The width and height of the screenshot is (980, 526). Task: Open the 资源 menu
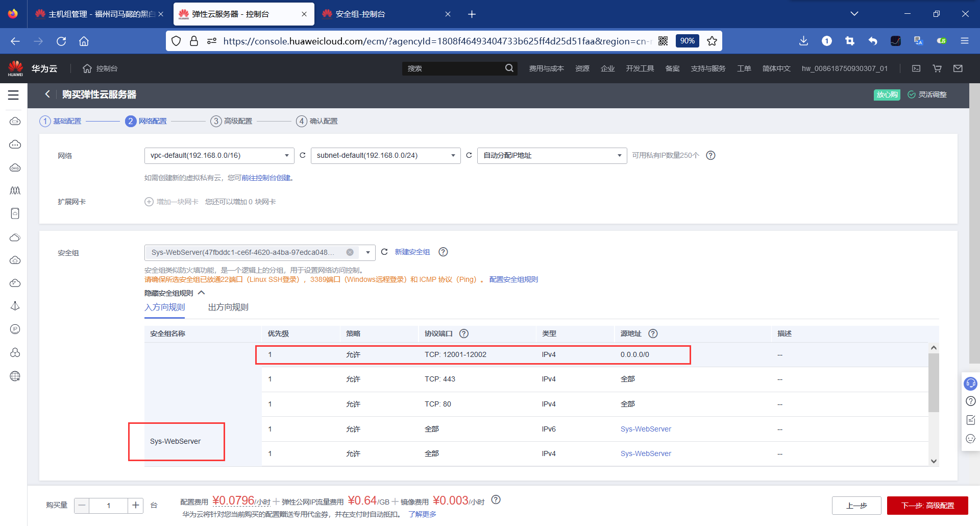pos(582,68)
